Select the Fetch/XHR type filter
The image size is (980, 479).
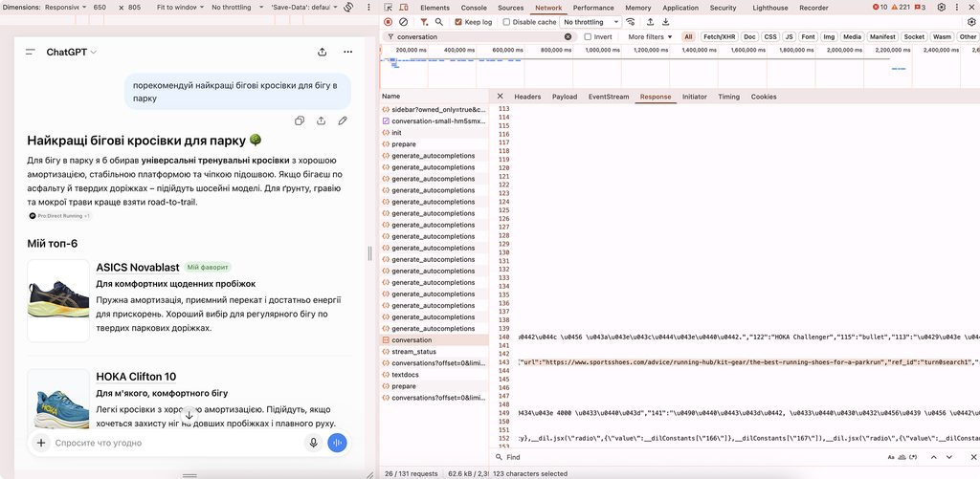(720, 37)
